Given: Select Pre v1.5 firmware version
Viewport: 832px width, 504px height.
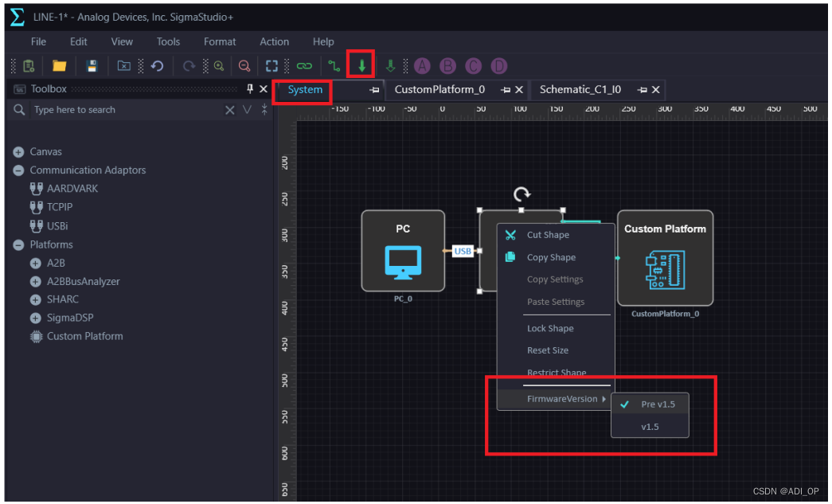Looking at the screenshot, I should (x=650, y=404).
